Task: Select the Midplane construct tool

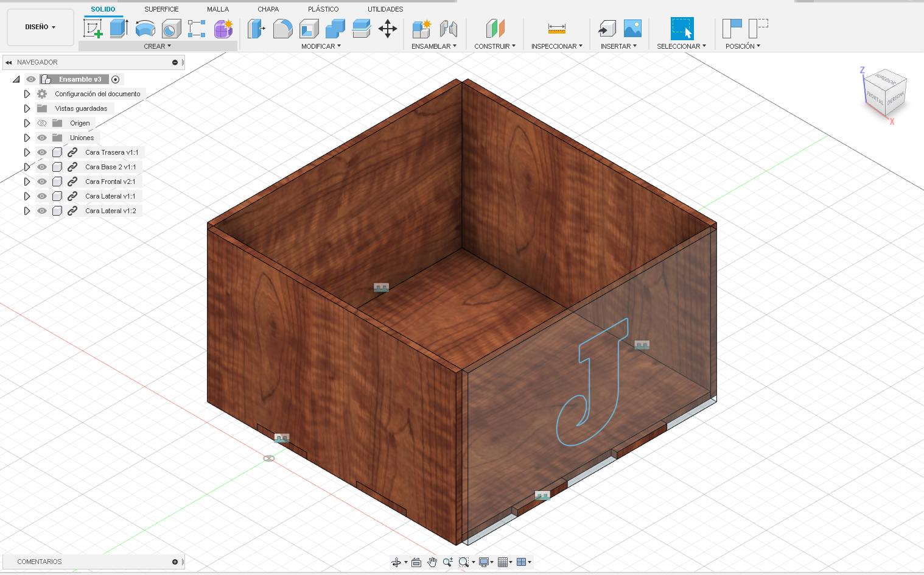Action: 495,29
